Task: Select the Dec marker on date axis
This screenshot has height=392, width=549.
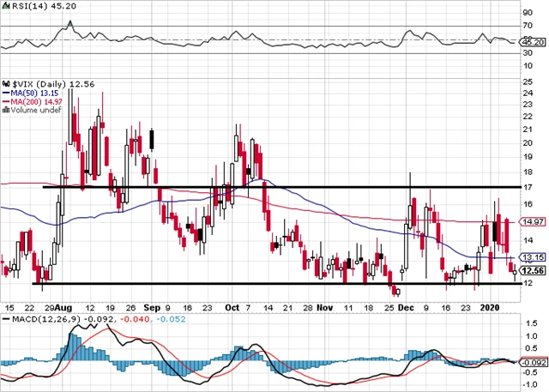Action: tap(404, 306)
